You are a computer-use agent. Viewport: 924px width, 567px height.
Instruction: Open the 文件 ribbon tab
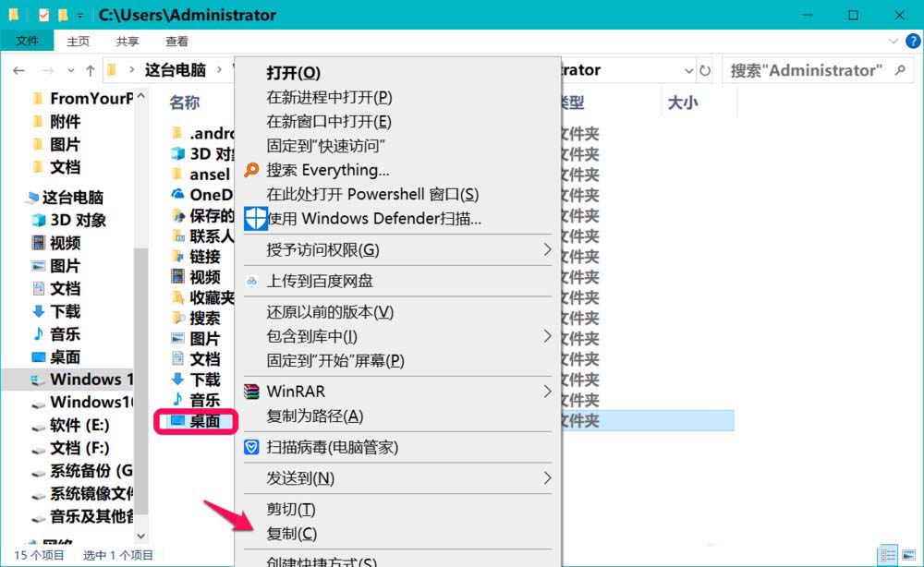click(x=27, y=42)
